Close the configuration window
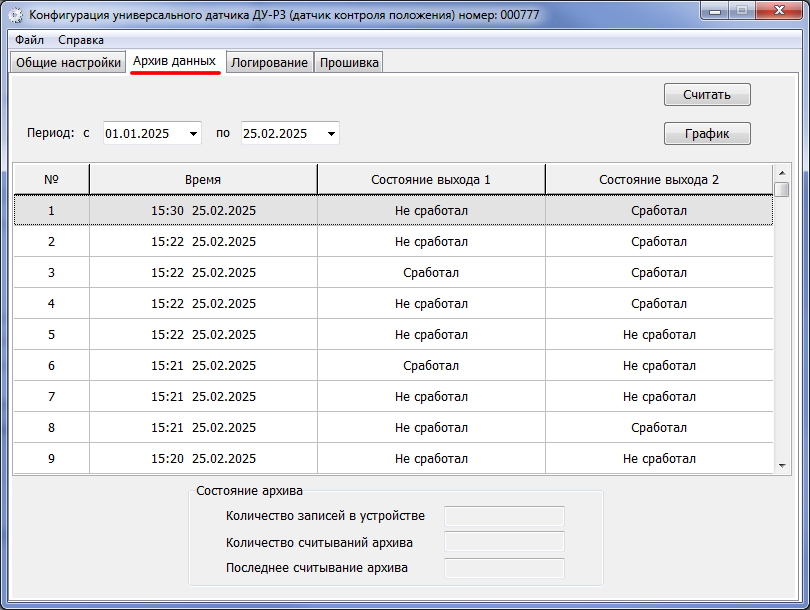This screenshot has width=810, height=610. coord(780,11)
